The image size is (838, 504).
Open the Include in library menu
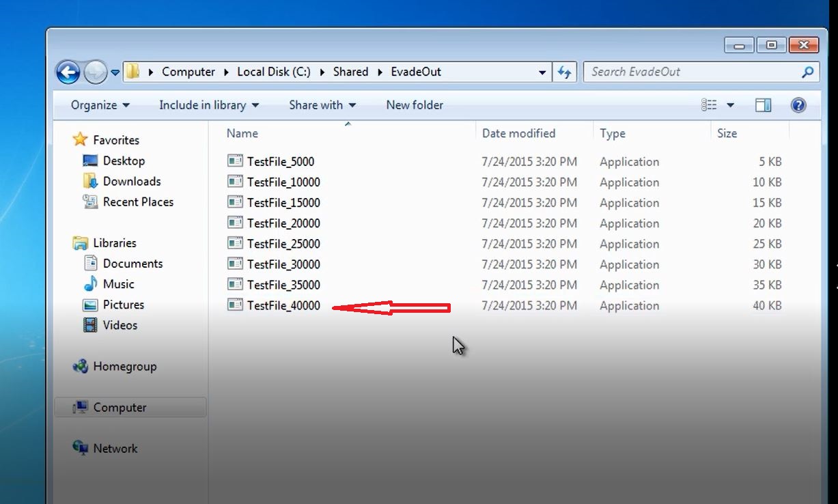click(x=209, y=105)
